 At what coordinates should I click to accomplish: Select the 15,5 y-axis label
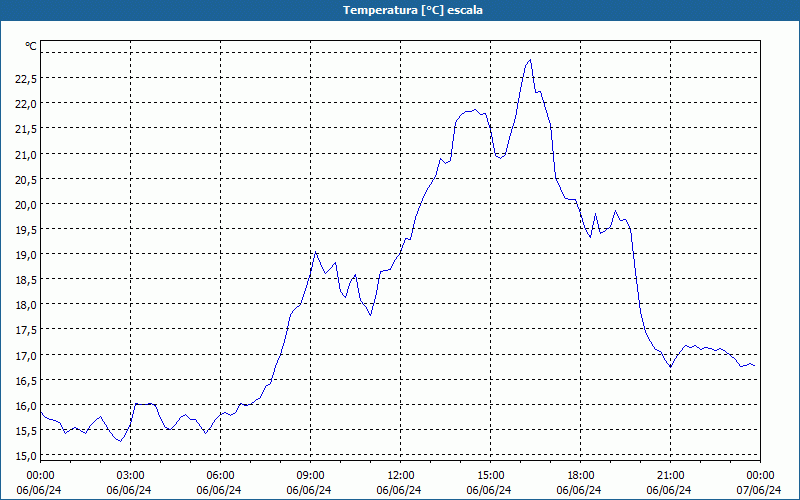pyautogui.click(x=25, y=431)
